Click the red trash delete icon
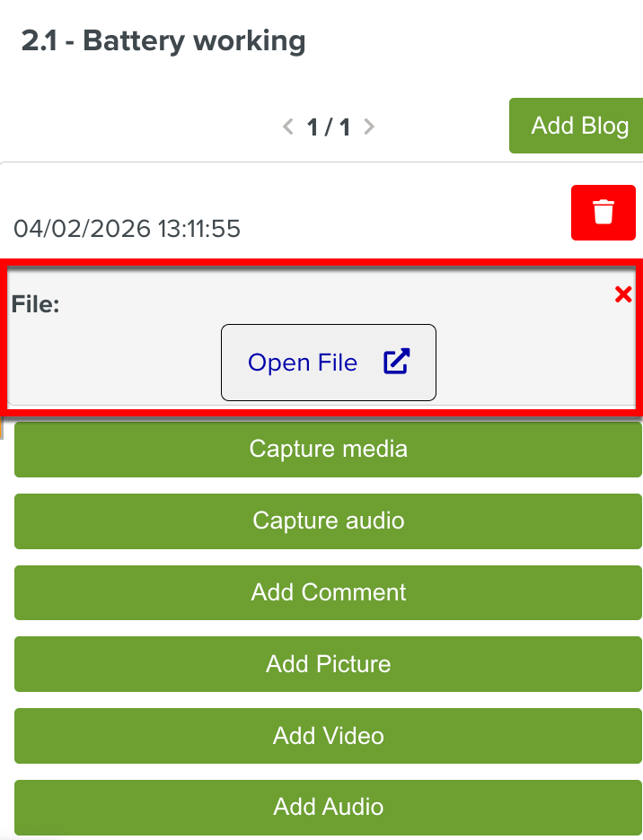Screen dimensions: 643x840 pos(603,213)
